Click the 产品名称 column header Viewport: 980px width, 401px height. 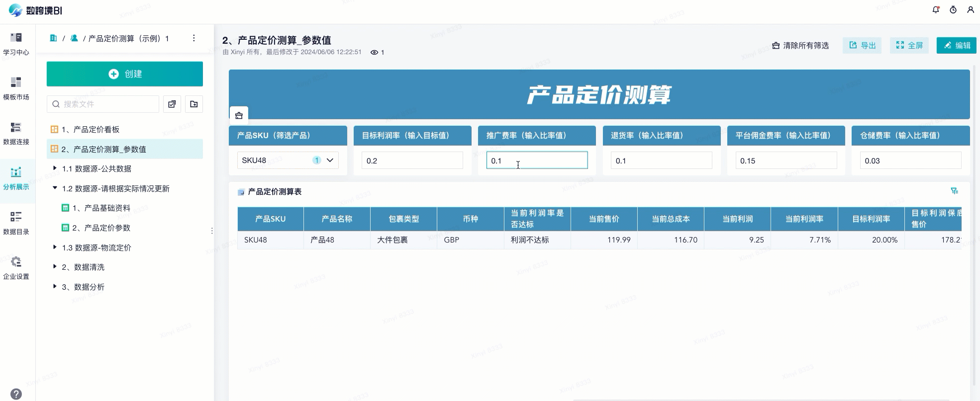[337, 219]
